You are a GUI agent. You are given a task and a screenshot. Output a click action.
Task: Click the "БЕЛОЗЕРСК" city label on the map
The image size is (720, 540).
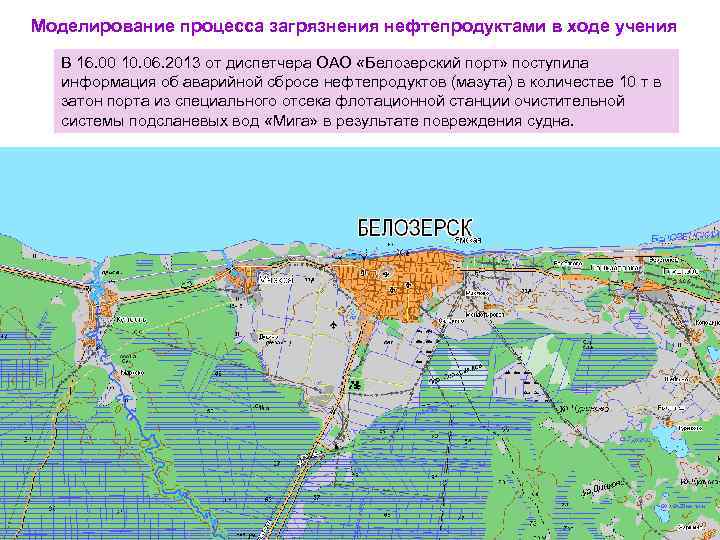[x=415, y=228]
